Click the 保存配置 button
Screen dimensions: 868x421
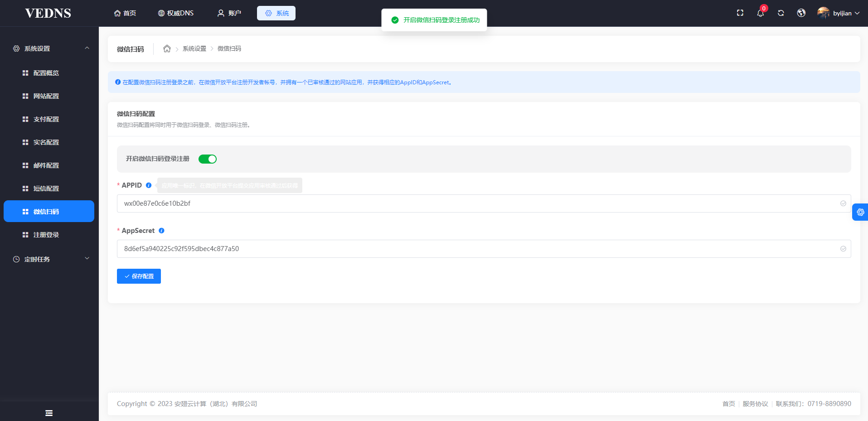click(x=139, y=276)
